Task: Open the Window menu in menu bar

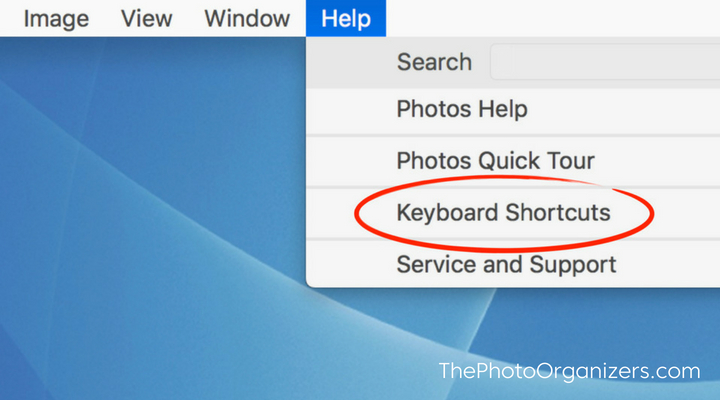Action: (x=247, y=19)
